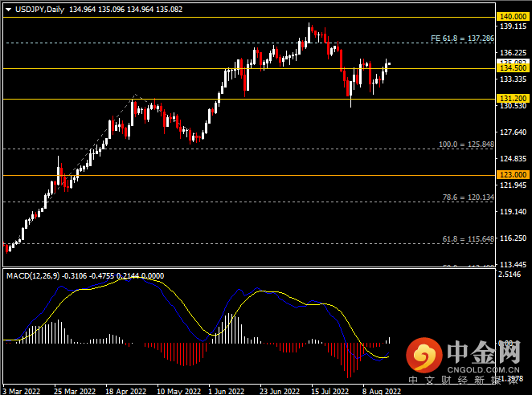Viewport: 532px width, 395px height.
Task: Click the 116.250 price axis value
Action: 513,238
